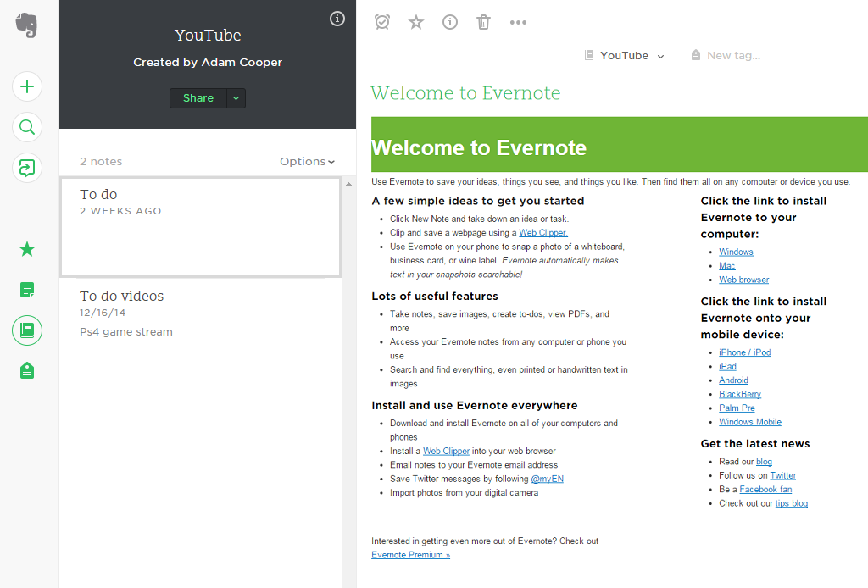Select the 'To do' note
The width and height of the screenshot is (868, 588).
click(200, 227)
